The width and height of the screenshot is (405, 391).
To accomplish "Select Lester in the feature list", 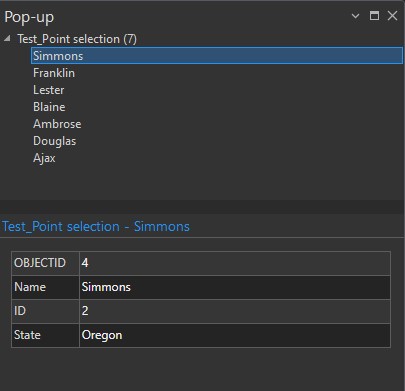I will [x=49, y=90].
